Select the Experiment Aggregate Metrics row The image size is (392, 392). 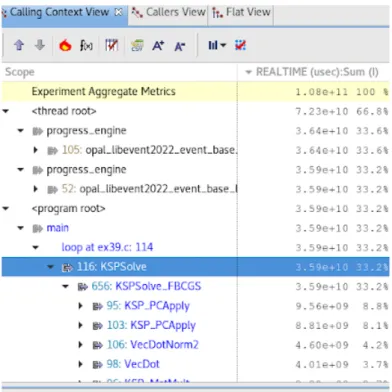click(x=195, y=91)
